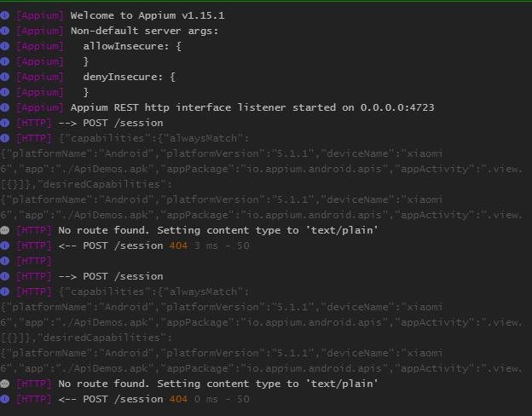Image resolution: width=532 pixels, height=416 pixels.
Task: Click info icon beside first --> POST /session
Action: [x=5, y=123]
